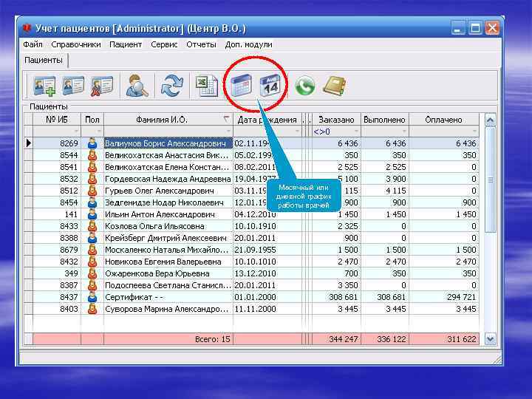Select patient Новикова Евгения Валерьевна
Viewport: 532px width, 399px height.
tap(168, 262)
